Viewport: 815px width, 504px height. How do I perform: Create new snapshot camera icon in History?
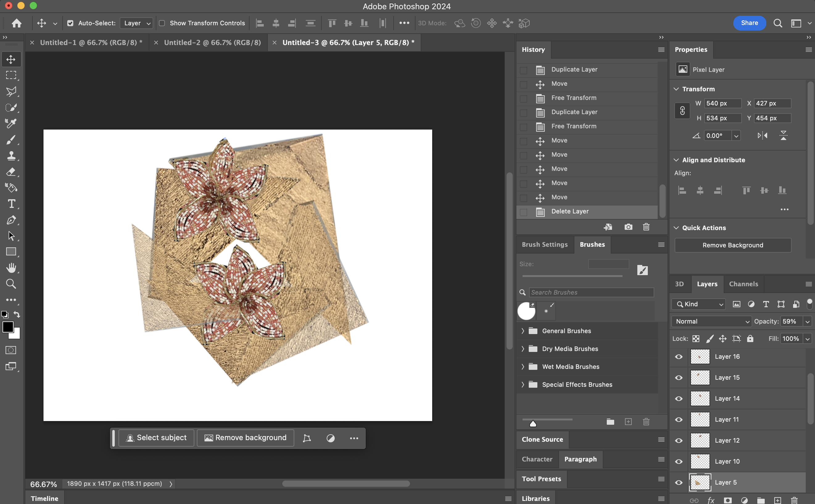(x=628, y=227)
